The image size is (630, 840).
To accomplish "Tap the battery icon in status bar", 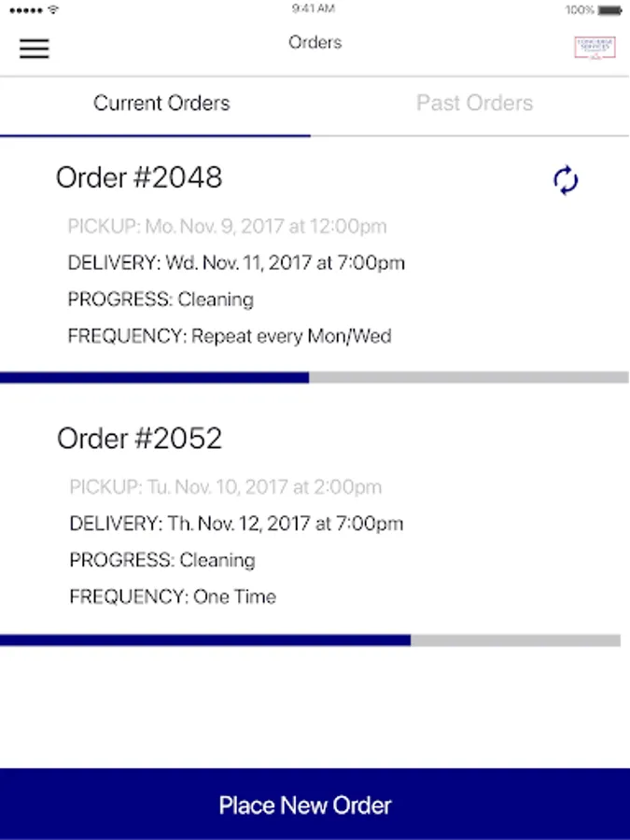I will tap(609, 10).
